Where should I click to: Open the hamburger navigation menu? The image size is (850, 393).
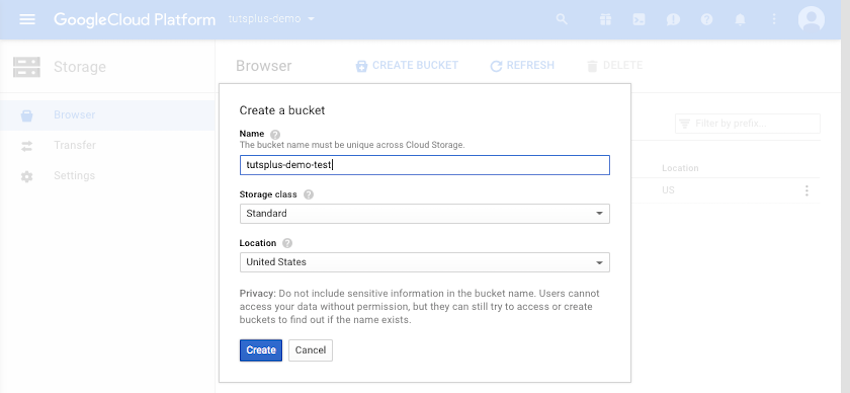(x=27, y=19)
